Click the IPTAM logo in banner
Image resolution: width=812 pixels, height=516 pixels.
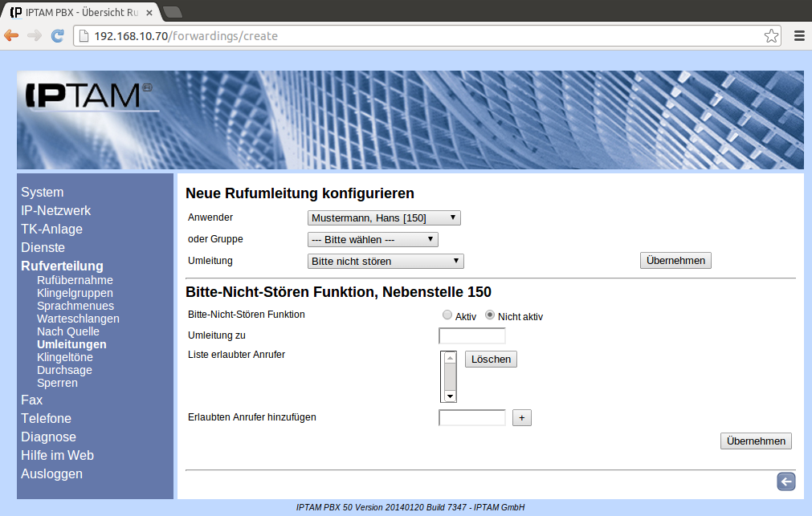(84, 95)
